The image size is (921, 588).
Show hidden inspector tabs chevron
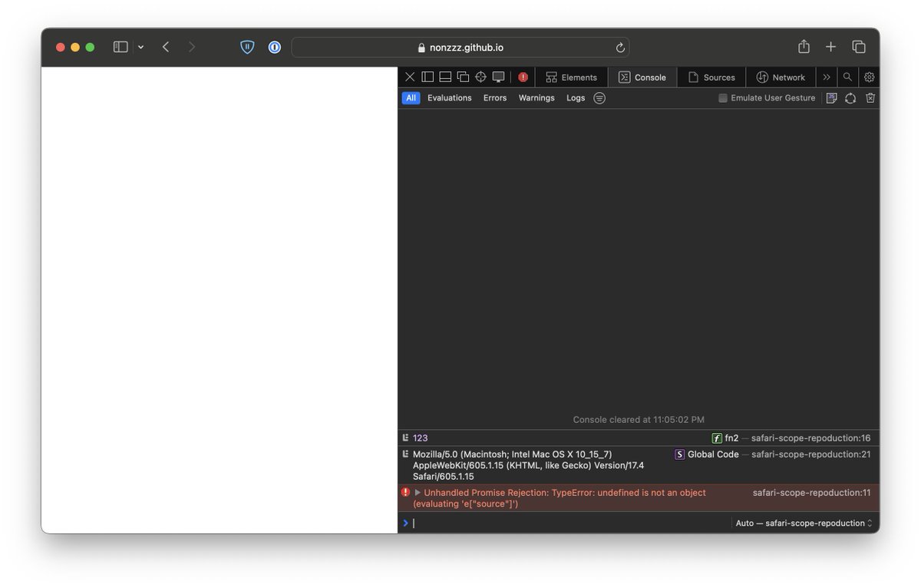(827, 77)
